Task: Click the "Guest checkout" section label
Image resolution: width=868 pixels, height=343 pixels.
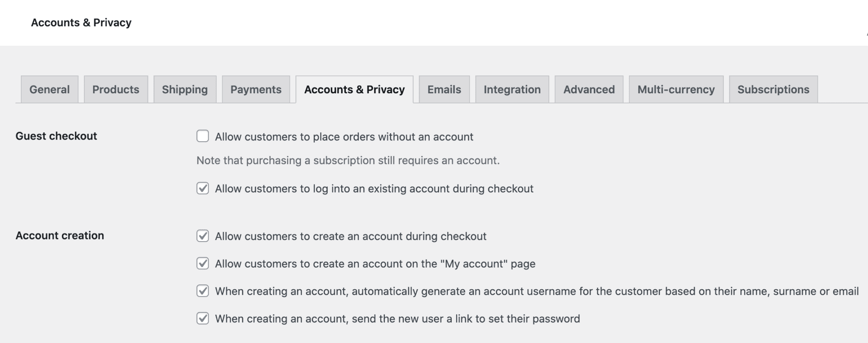Action: click(56, 136)
